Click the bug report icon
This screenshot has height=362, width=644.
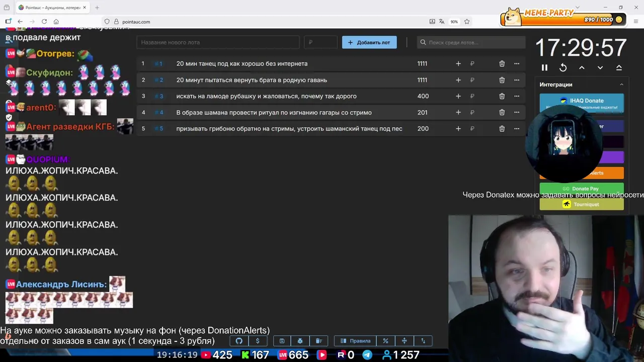tap(300, 341)
